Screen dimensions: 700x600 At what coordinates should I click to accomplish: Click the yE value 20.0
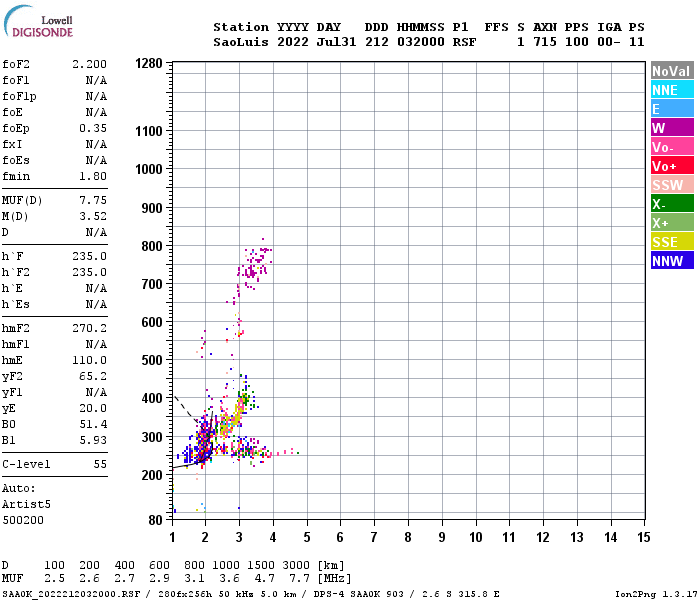(93, 408)
